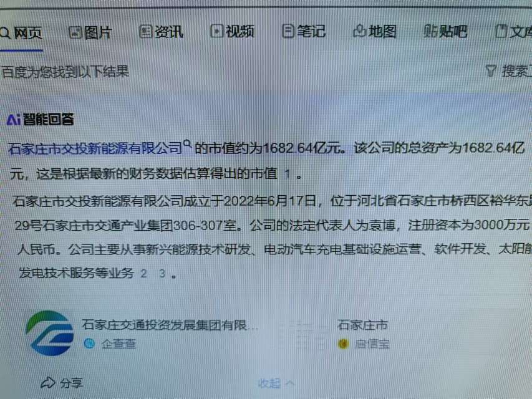Click the 地图 tab icon
This screenshot has width=532, height=399.
[359, 31]
